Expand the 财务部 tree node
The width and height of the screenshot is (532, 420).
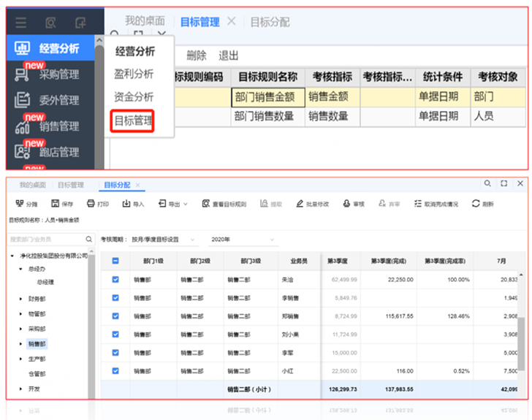coord(20,299)
